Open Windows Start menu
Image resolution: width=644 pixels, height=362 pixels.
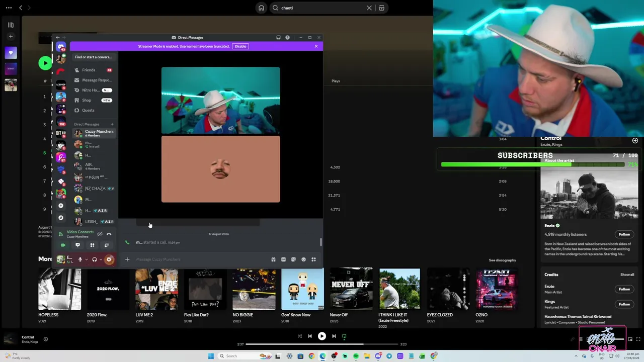(x=211, y=356)
